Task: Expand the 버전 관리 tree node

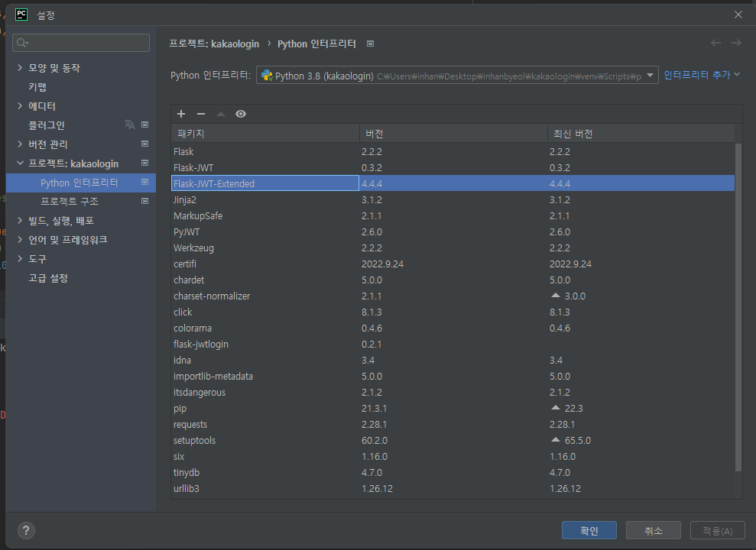Action: click(x=20, y=144)
